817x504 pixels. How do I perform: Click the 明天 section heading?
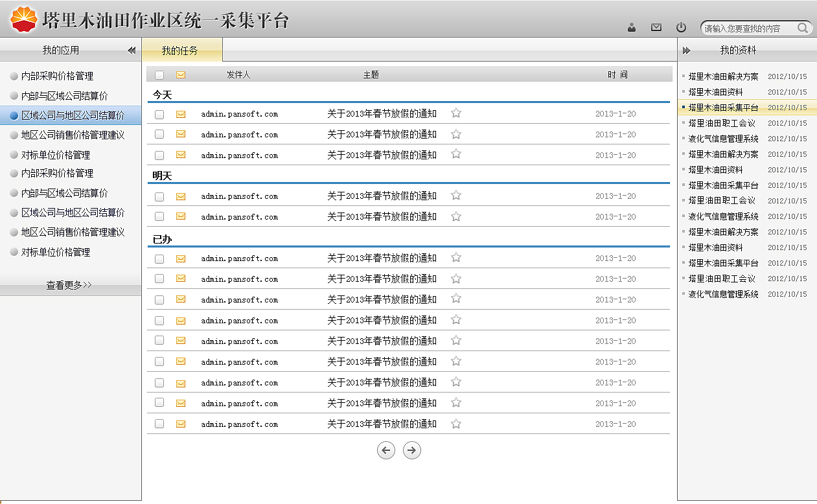[162, 176]
